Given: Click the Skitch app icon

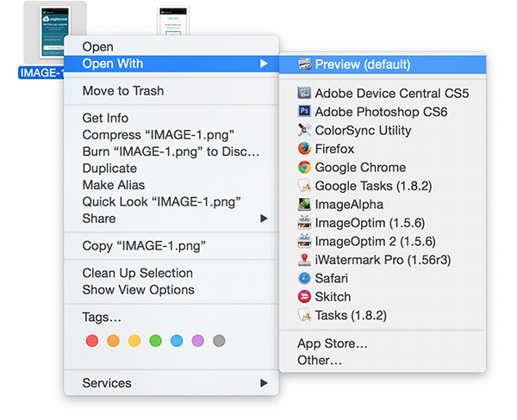Looking at the screenshot, I should pos(304,297).
